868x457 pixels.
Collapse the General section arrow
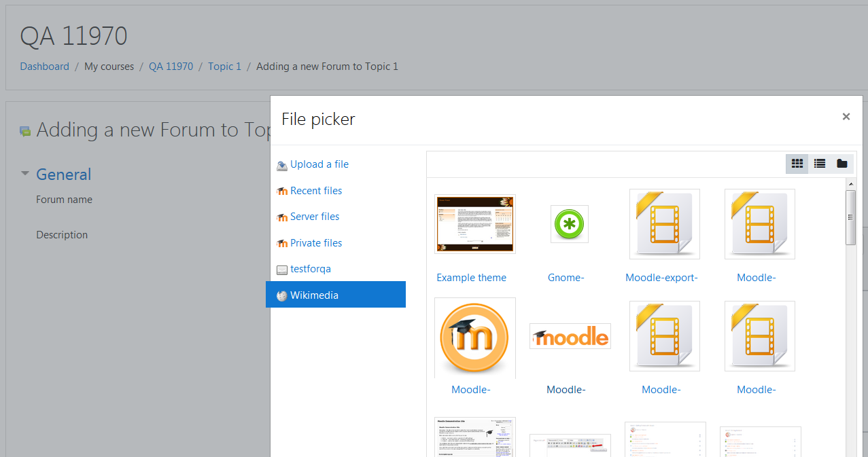coord(25,174)
